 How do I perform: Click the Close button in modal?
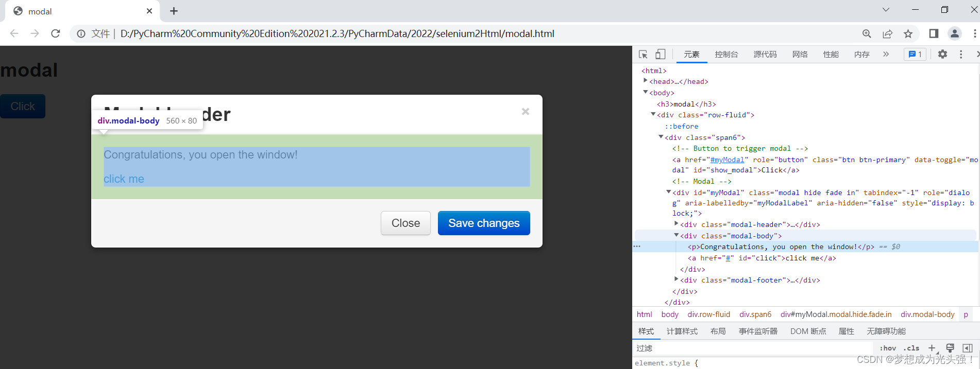coord(405,223)
